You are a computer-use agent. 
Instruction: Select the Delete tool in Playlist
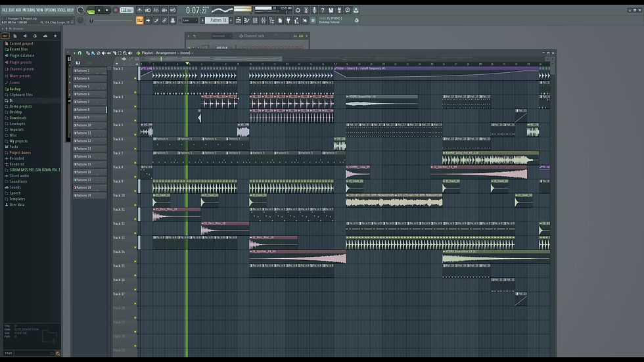[x=98, y=53]
